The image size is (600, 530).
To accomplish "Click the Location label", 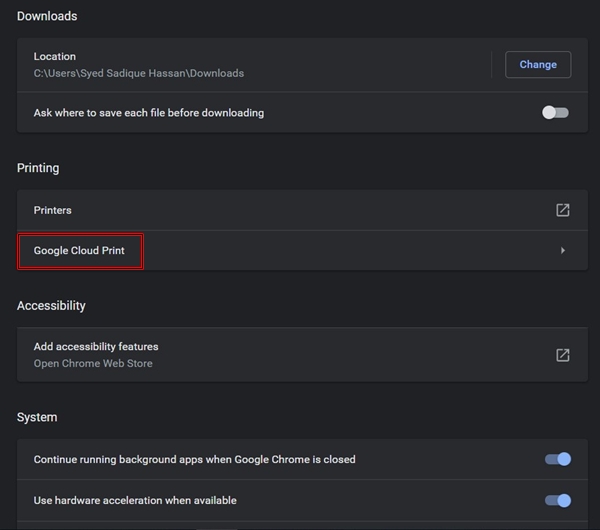I will point(55,56).
